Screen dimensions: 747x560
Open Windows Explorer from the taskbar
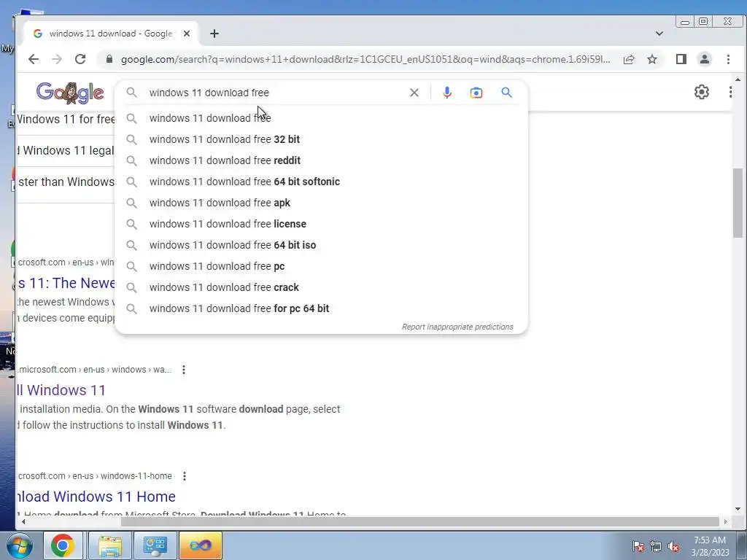[110, 545]
